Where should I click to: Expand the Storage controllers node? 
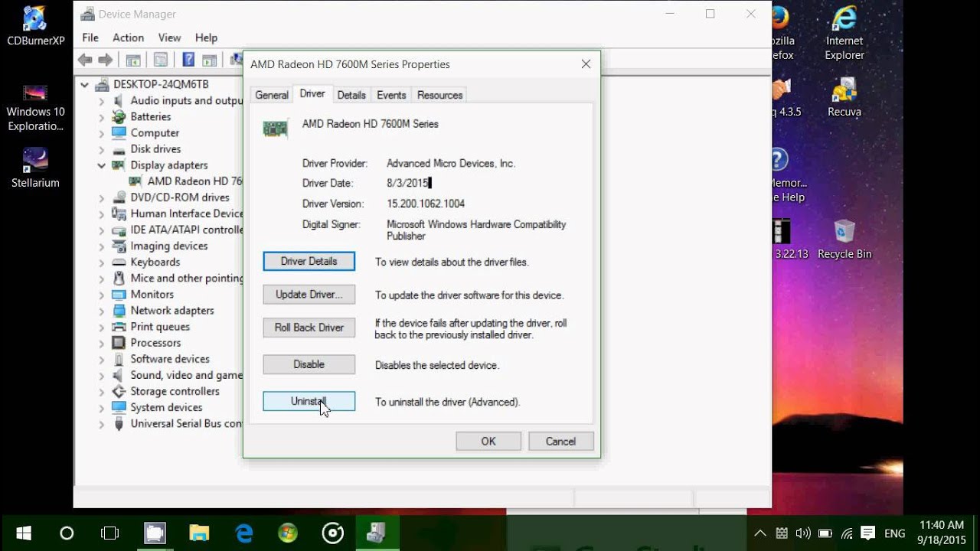(x=102, y=391)
